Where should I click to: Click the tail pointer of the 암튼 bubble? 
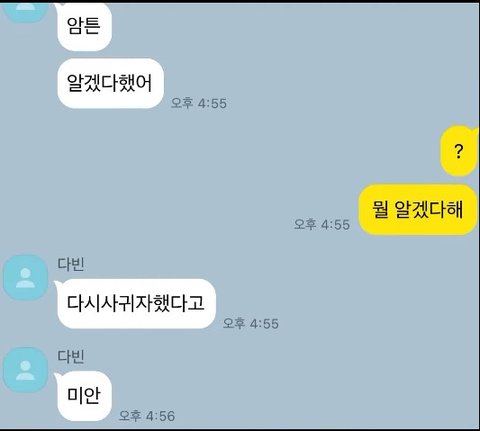pos(60,5)
